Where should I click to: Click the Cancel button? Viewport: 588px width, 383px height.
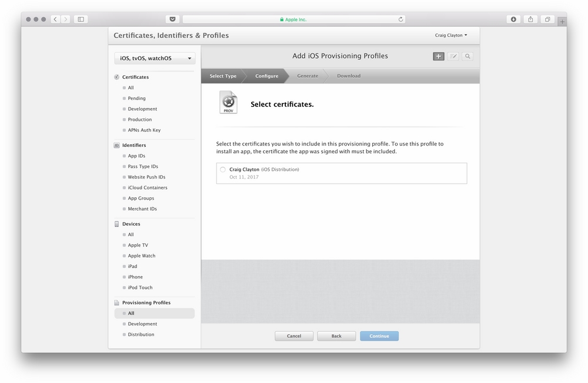click(x=294, y=336)
